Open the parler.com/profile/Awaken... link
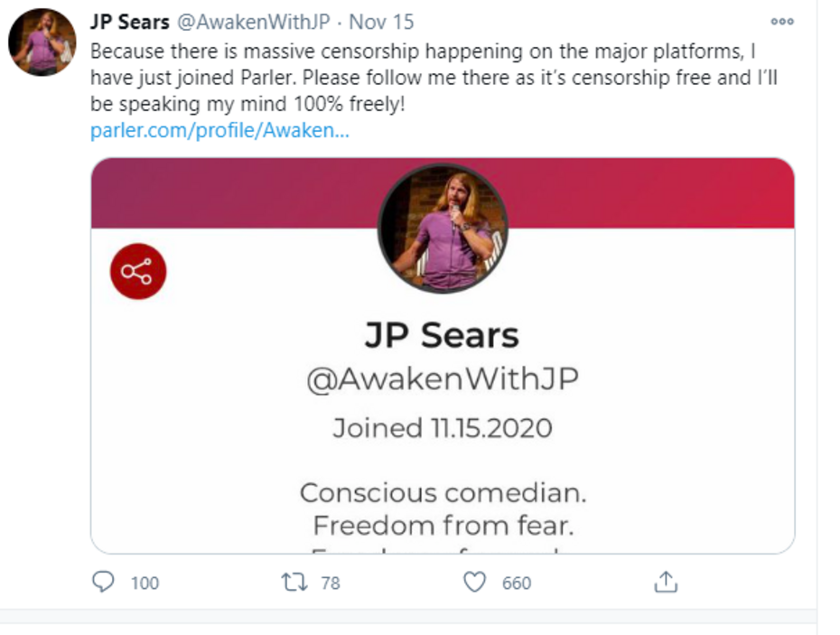 tap(219, 131)
